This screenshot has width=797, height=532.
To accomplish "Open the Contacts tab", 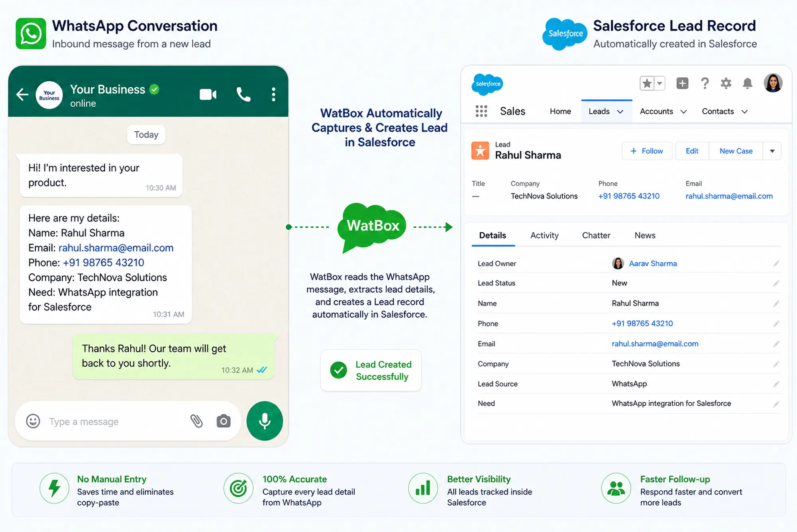I will 718,111.
